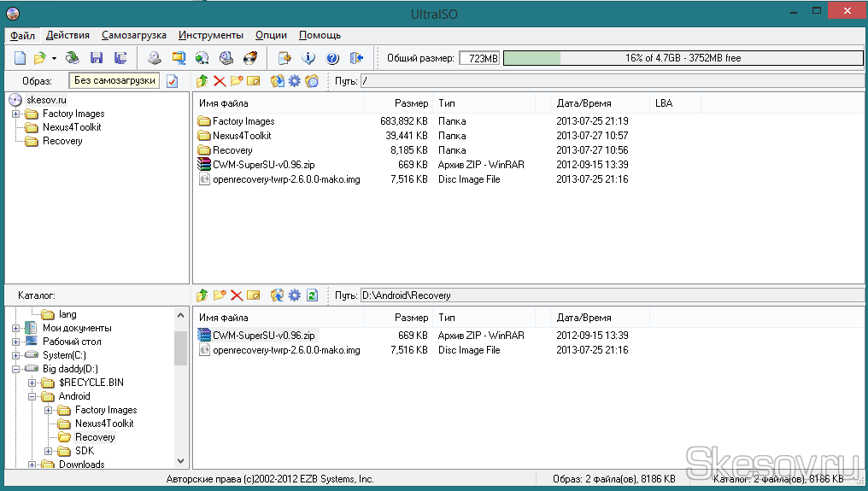Collapse the Big daddy(D:) drive node

(16, 369)
